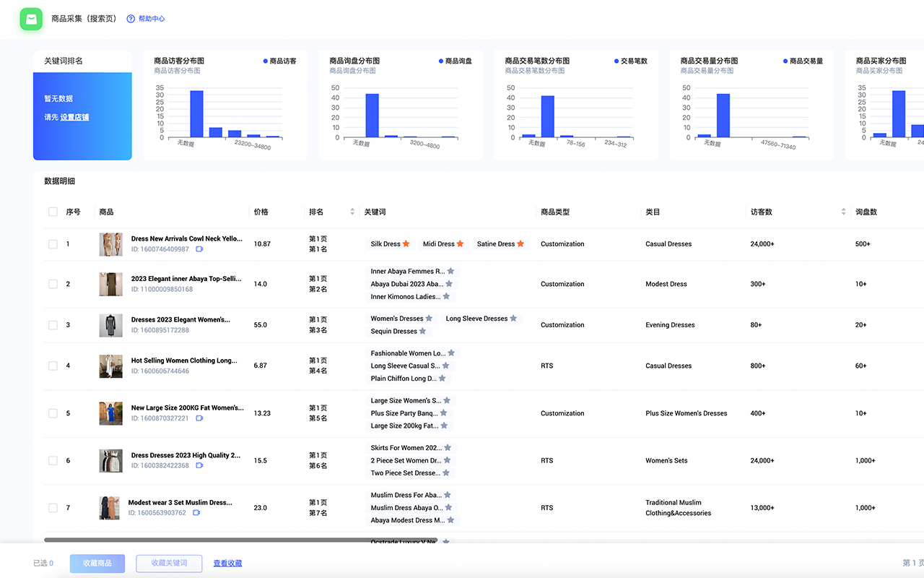Click the star beside Satine Dress

point(520,244)
